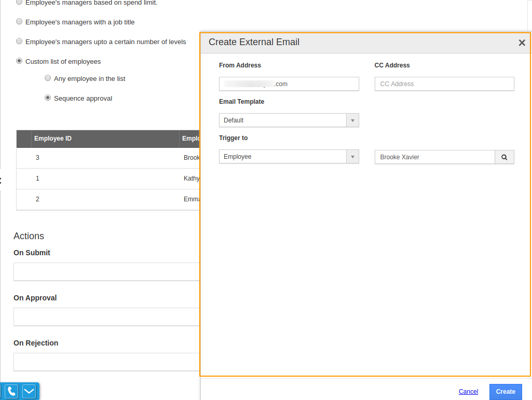Close the Create External Email dialog
This screenshot has height=400, width=532.
click(x=522, y=43)
